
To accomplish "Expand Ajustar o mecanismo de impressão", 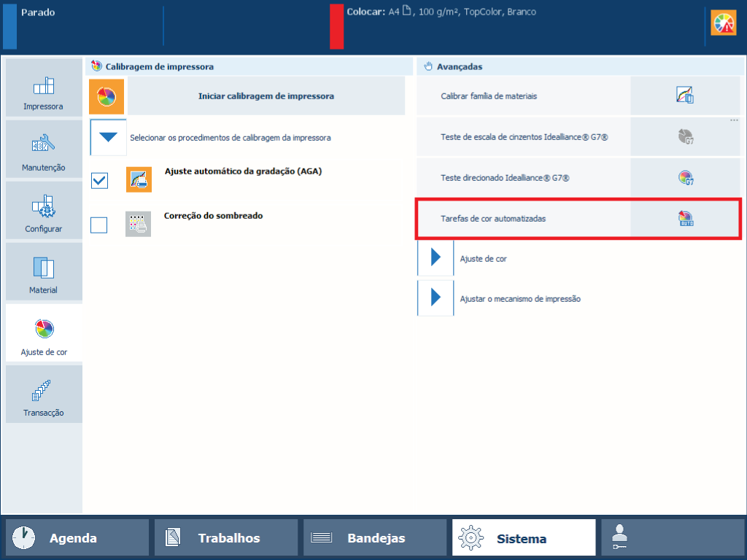I will (x=436, y=298).
